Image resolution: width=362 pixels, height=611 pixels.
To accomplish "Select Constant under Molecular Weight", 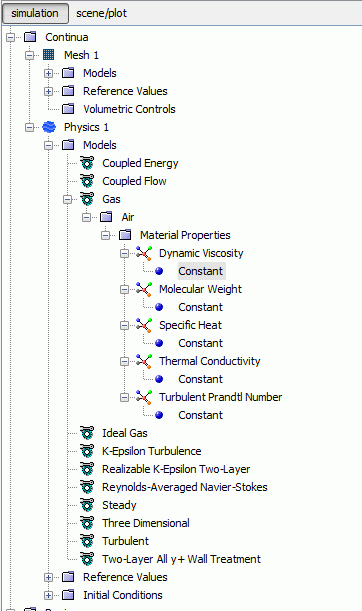I will tap(200, 307).
